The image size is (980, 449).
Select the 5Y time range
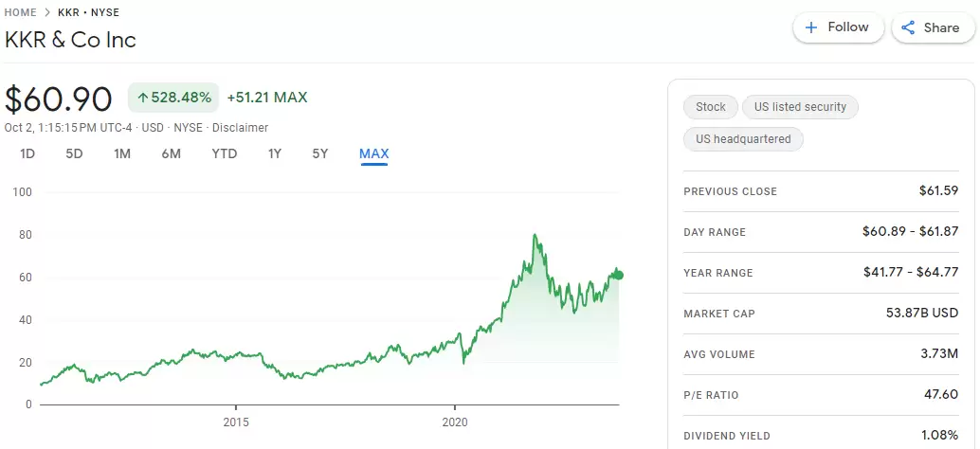(320, 153)
